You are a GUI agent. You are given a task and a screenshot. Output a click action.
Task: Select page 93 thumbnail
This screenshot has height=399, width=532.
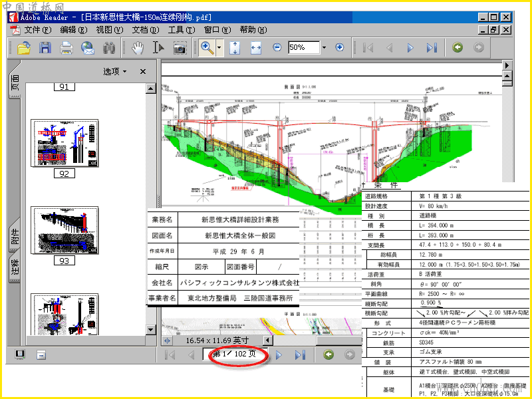[x=65, y=230]
